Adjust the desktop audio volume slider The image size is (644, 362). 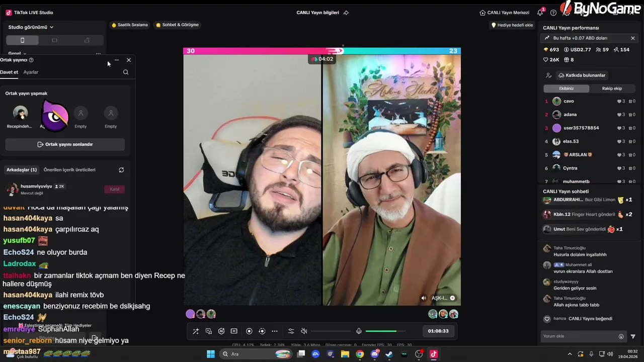coord(331,331)
